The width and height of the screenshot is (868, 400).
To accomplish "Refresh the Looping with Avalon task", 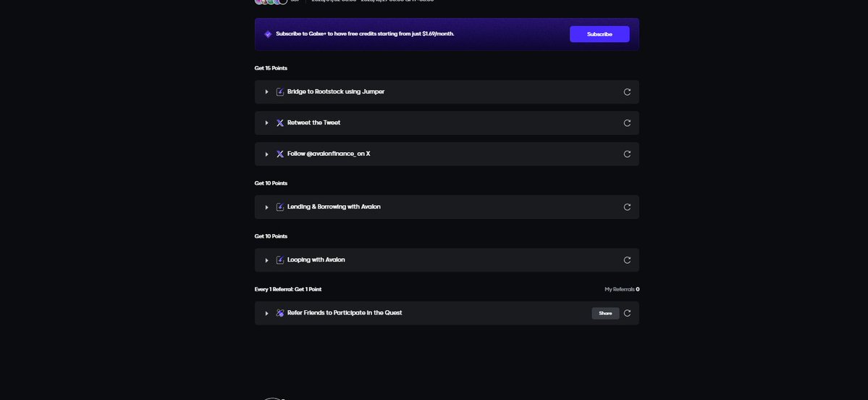I will click(x=627, y=260).
